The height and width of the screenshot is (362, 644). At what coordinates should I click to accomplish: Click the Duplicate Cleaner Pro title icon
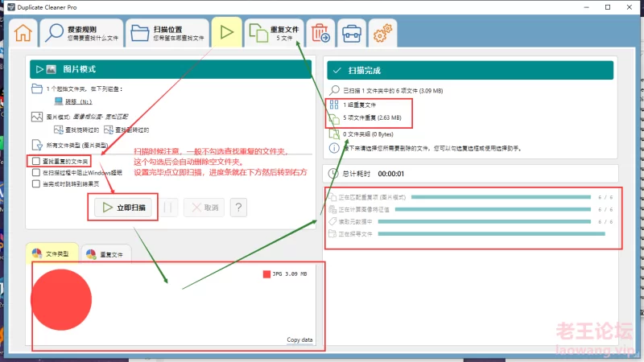(11, 7)
